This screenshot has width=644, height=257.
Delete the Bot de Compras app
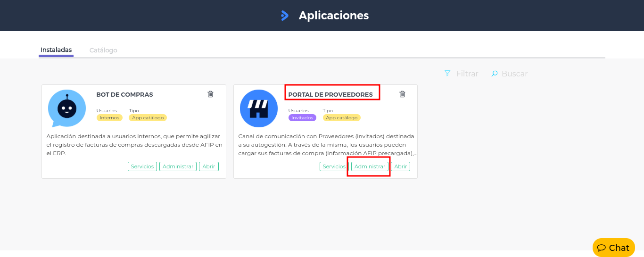(210, 94)
